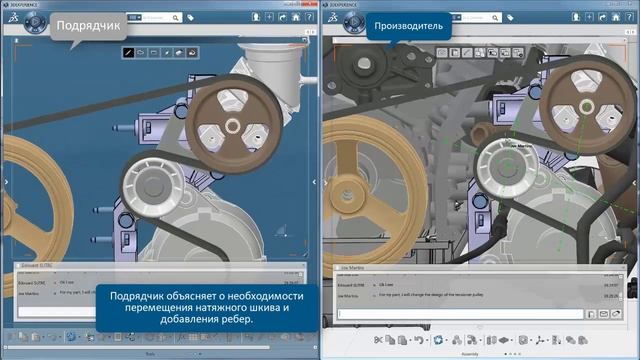This screenshot has width=640, height=360.
Task: Click the pencil markup icon in right viewer toolbar
Action: click(467, 53)
